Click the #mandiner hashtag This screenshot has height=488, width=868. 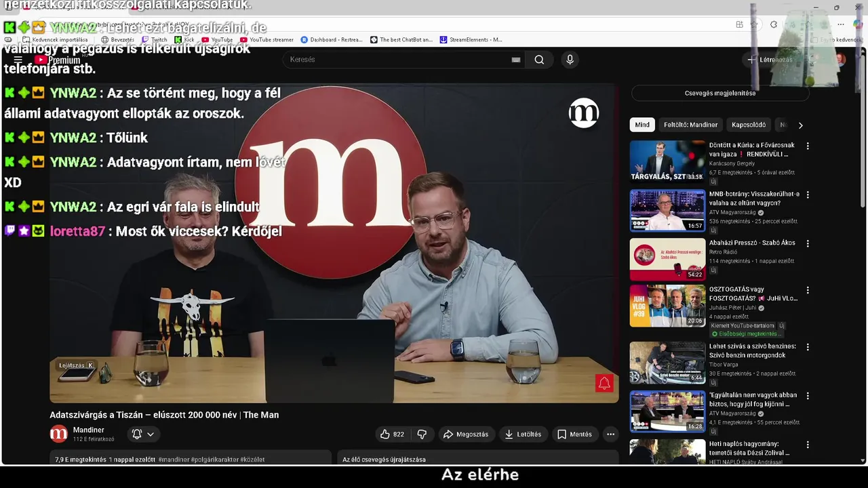174,460
